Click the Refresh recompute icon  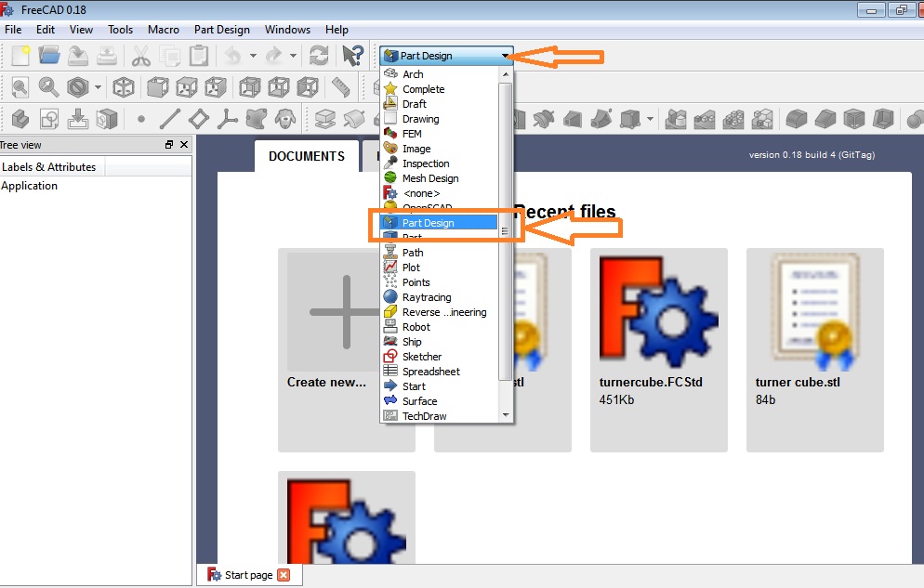point(319,56)
